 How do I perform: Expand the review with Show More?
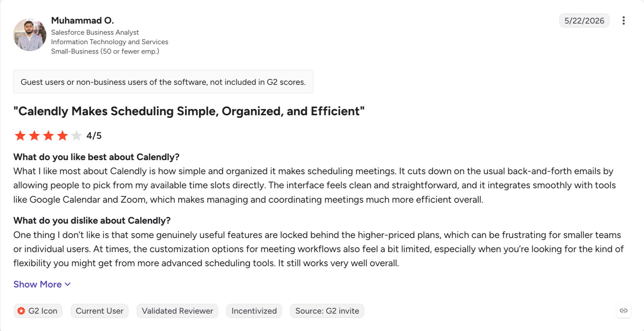[42, 284]
